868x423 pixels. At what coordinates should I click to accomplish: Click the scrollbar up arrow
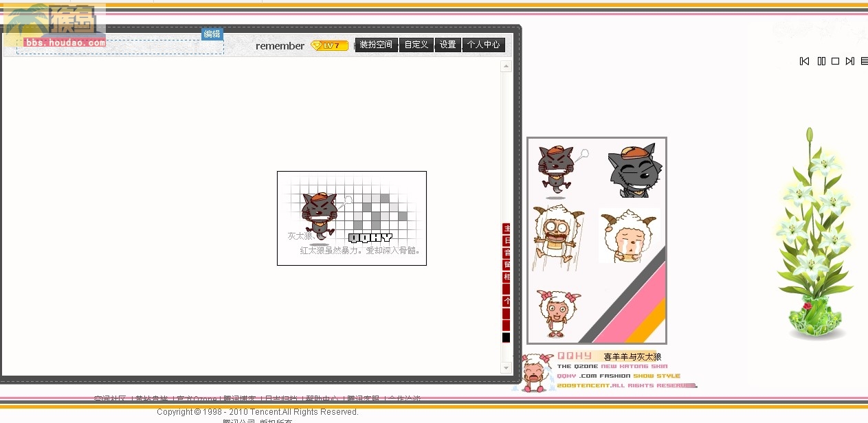(507, 67)
